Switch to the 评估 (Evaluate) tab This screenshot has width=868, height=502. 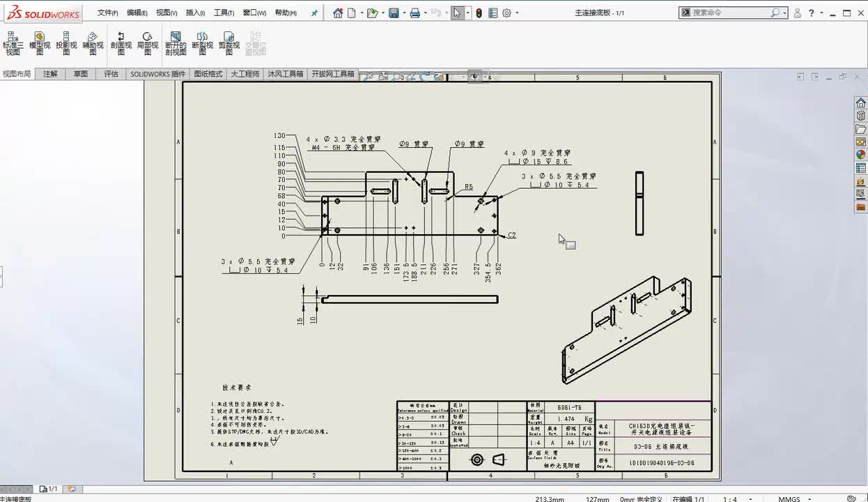point(111,74)
